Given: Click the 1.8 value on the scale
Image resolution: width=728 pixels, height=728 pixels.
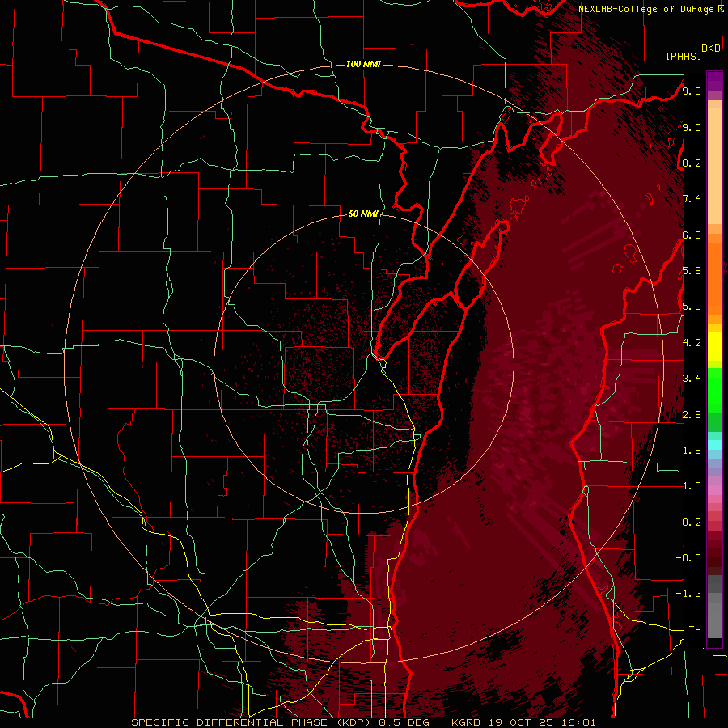Looking at the screenshot, I should coord(692,450).
